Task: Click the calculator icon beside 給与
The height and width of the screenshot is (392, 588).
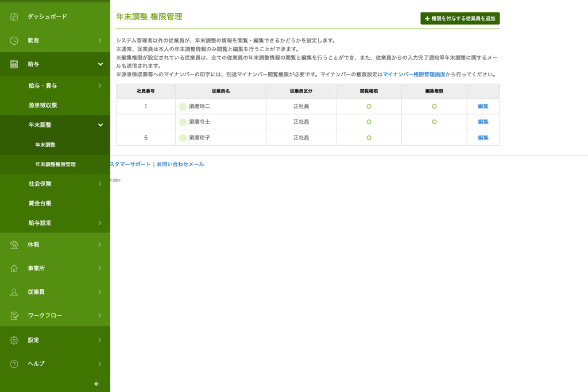Action: click(x=14, y=64)
